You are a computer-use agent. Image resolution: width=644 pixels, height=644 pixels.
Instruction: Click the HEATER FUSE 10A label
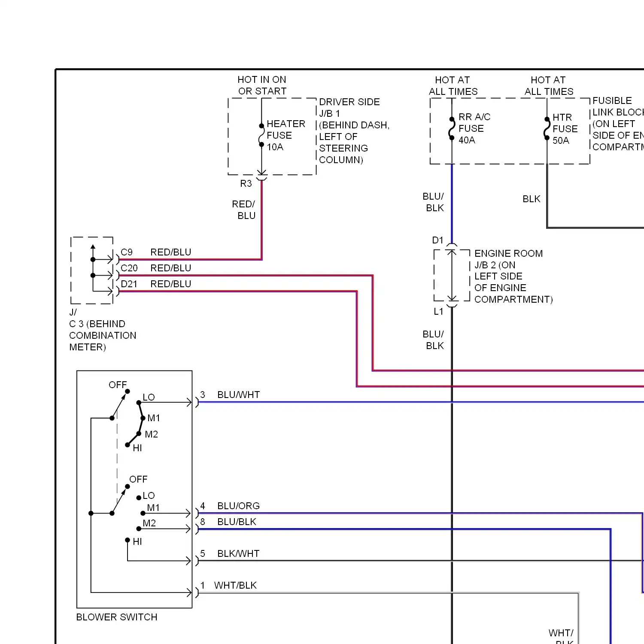(286, 135)
